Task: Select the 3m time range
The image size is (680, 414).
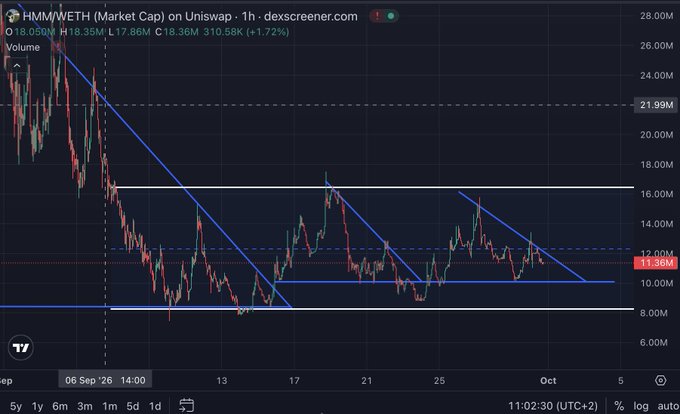Action: pos(85,406)
